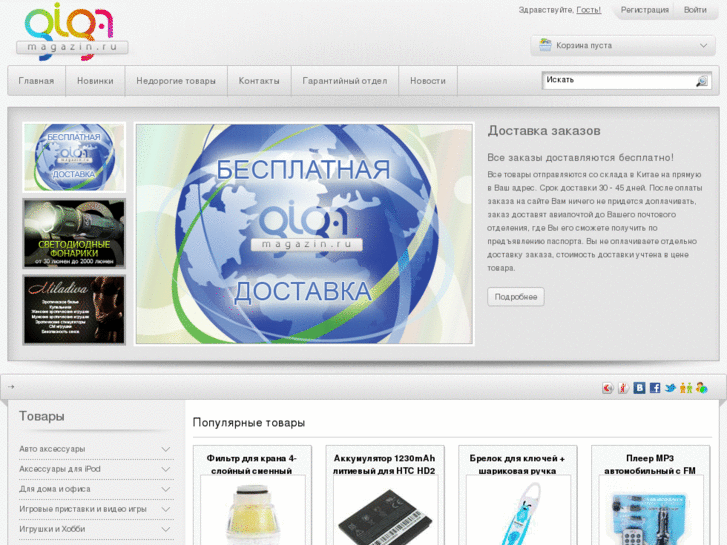727x545 pixels.
Task: Open the Главная menu item
Action: [36, 81]
